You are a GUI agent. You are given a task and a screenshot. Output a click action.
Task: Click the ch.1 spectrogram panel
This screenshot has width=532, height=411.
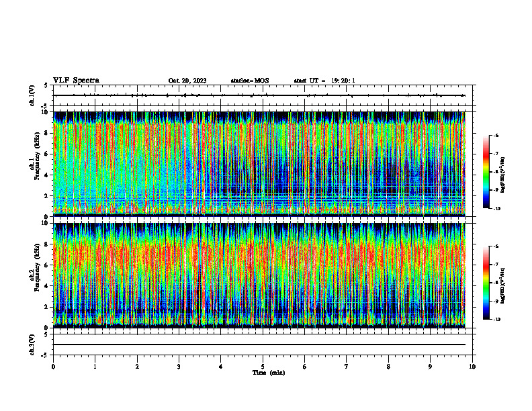tap(259, 164)
